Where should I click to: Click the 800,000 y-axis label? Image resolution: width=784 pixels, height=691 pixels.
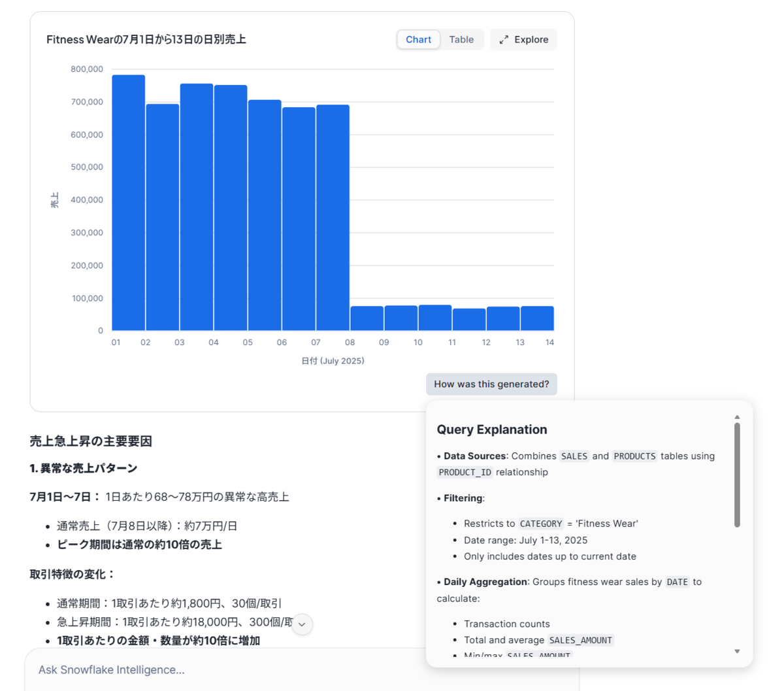point(87,69)
